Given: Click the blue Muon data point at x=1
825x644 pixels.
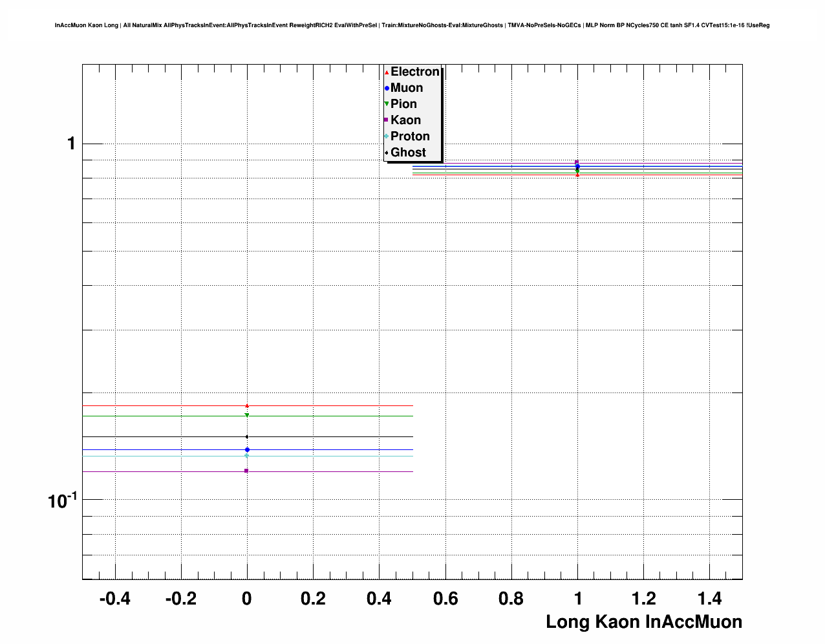Looking at the screenshot, I should tap(577, 167).
